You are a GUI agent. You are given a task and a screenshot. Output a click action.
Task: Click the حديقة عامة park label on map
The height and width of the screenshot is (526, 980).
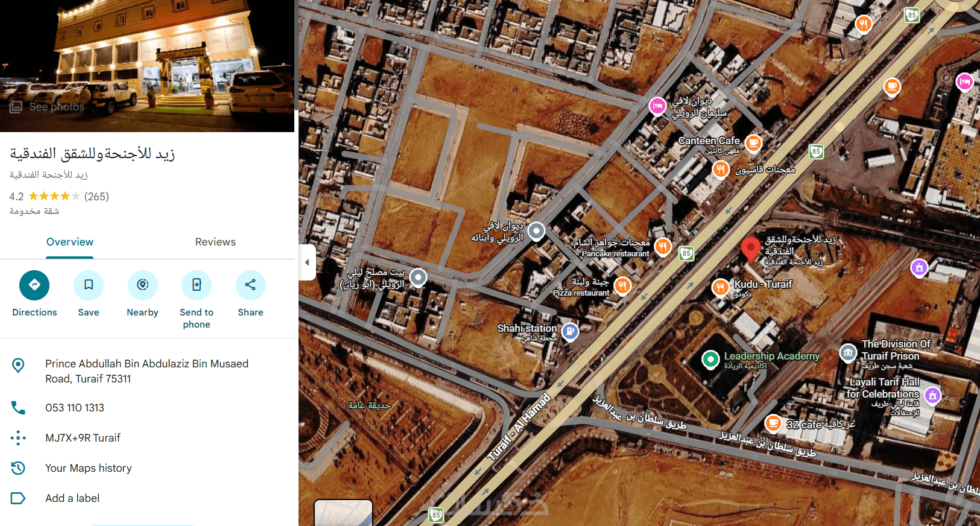point(370,405)
